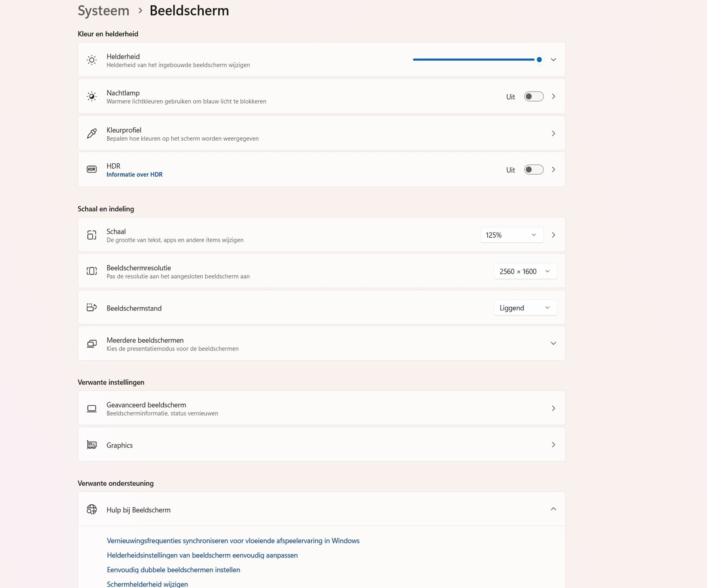Click the Beeldschermresolutie icon
This screenshot has height=588, width=707.
tap(92, 271)
